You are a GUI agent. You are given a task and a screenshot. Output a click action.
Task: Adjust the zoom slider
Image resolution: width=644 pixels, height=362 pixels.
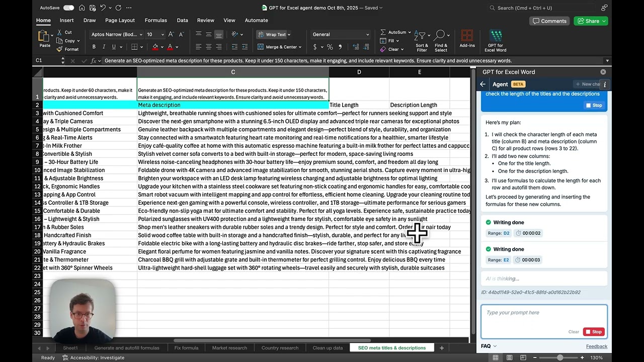(560, 357)
